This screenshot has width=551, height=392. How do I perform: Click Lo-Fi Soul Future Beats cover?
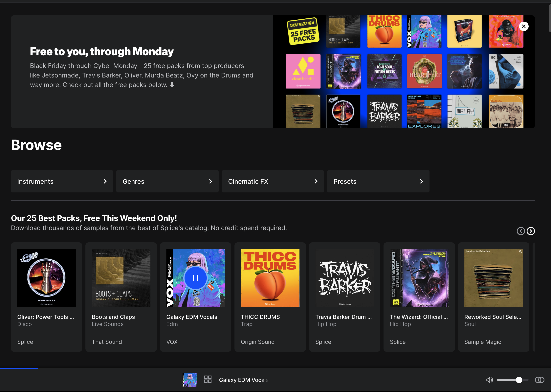[x=384, y=71]
